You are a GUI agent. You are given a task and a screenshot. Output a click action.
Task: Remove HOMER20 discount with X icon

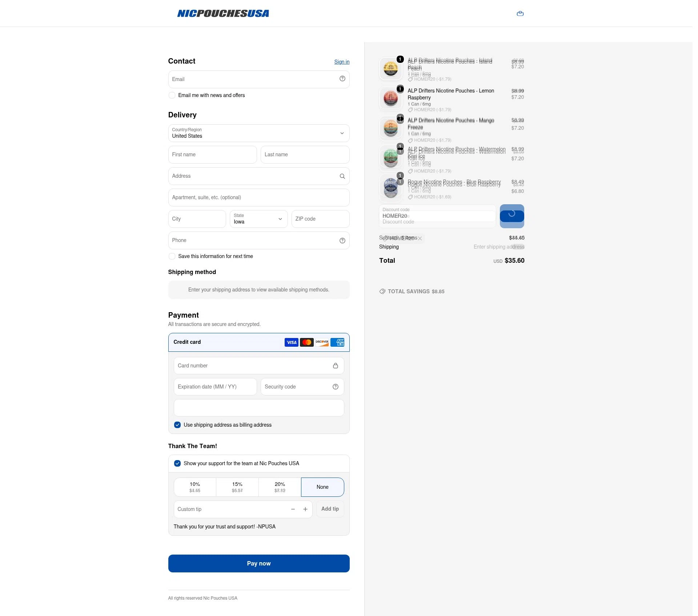click(420, 238)
